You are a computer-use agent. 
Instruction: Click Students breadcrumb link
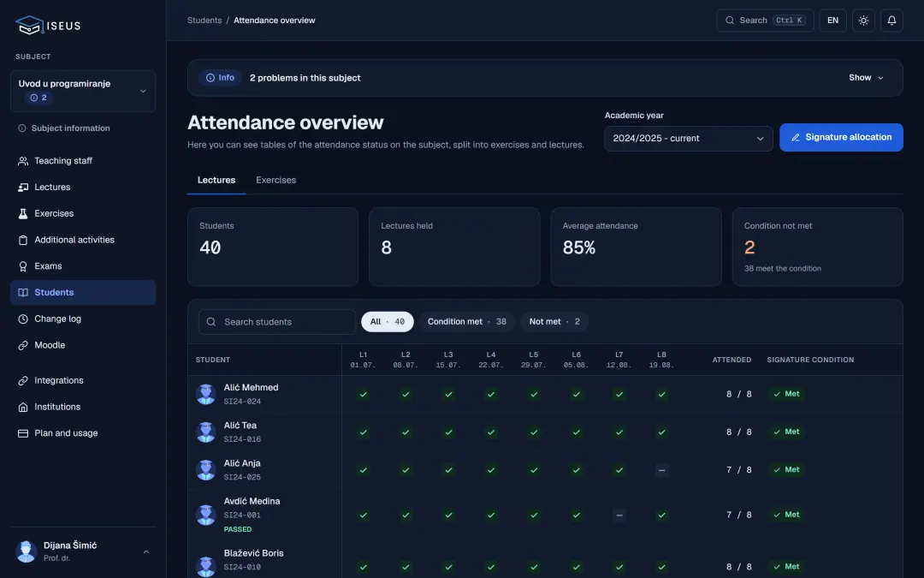click(204, 20)
